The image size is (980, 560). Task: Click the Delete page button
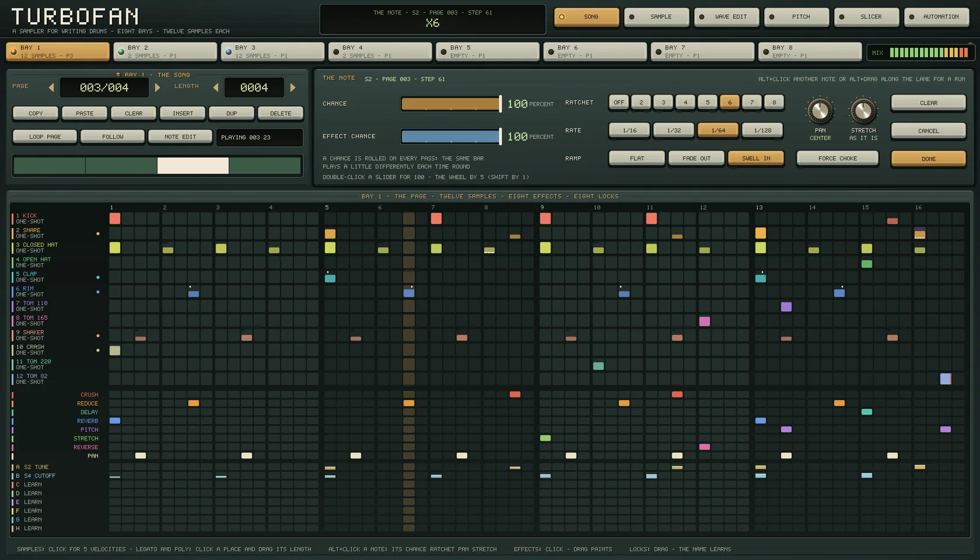pos(281,113)
